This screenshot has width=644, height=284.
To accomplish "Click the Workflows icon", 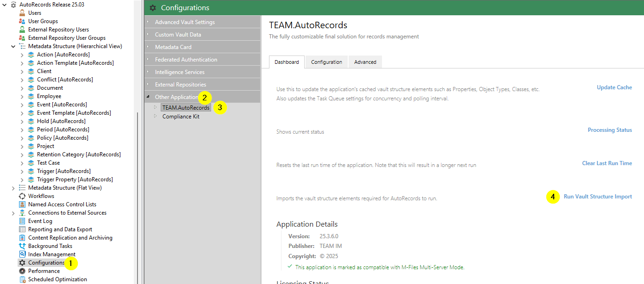I will [22, 196].
